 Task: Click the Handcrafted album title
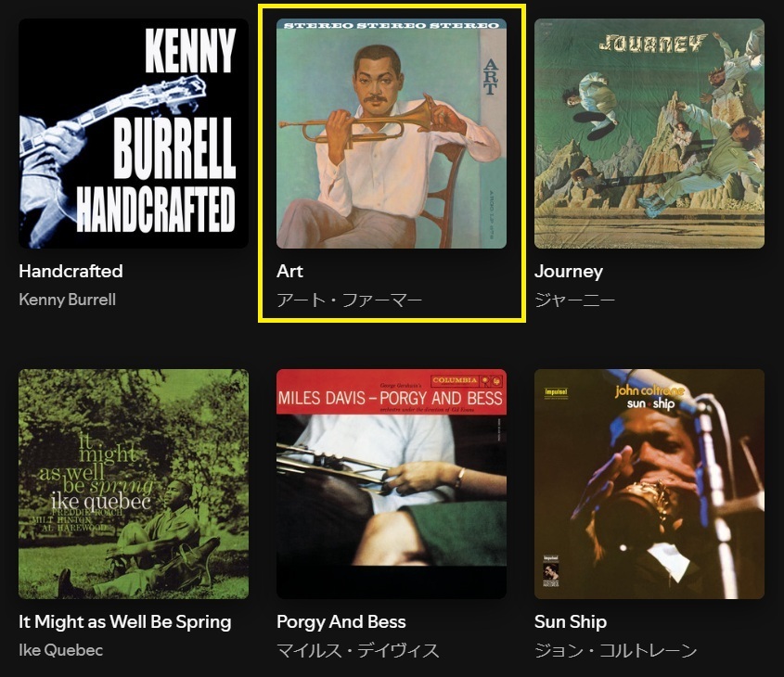(71, 272)
